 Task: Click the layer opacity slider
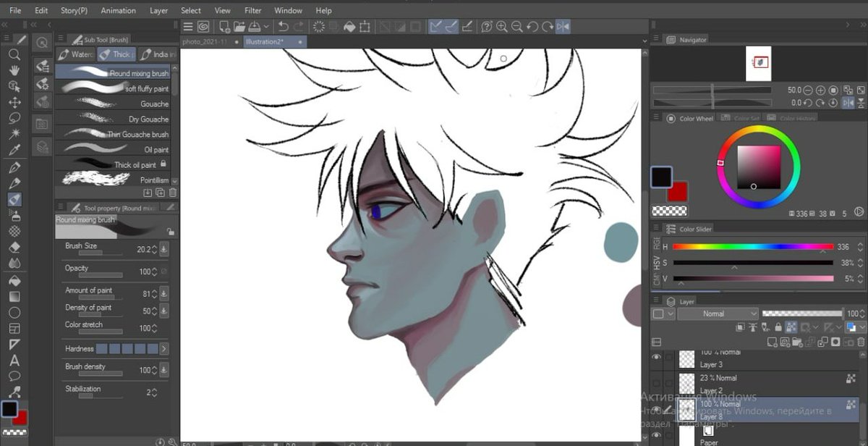click(x=802, y=314)
